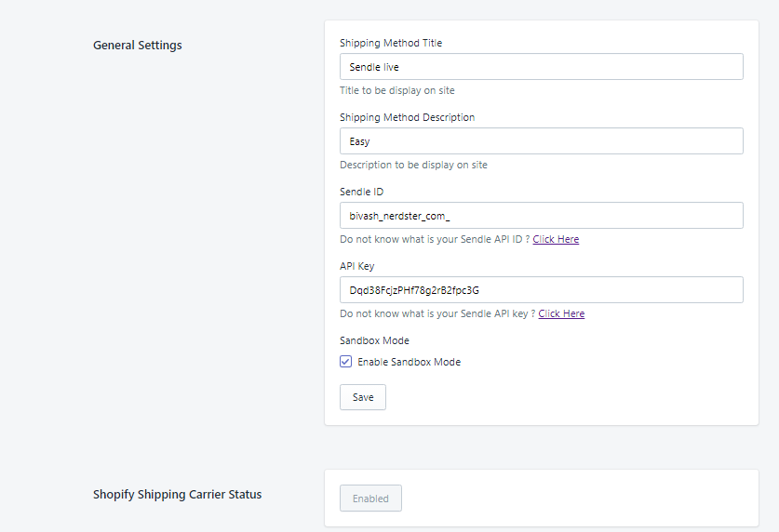Screen dimensions: 779x532
Task: Click into the Sendle ID text box
Action: (541, 216)
